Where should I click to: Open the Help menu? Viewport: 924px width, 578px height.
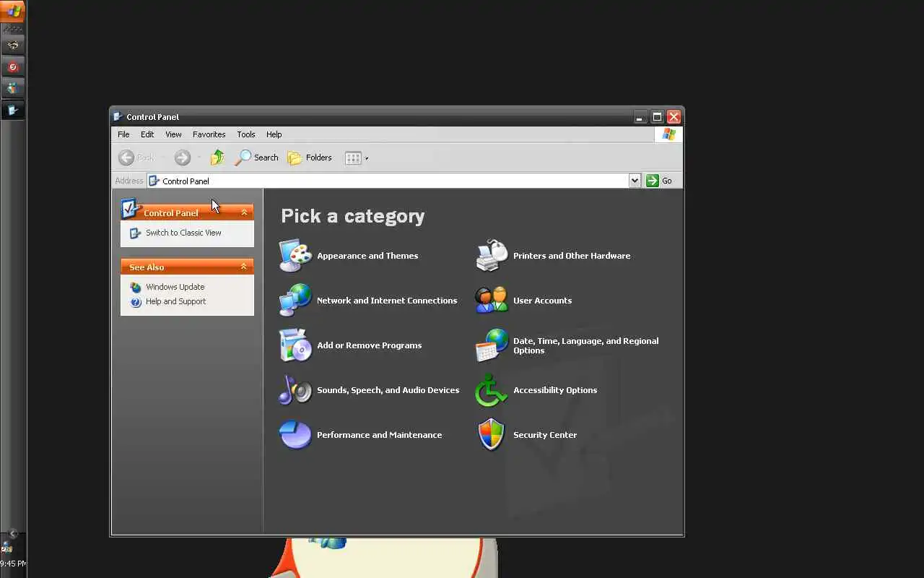click(x=274, y=134)
